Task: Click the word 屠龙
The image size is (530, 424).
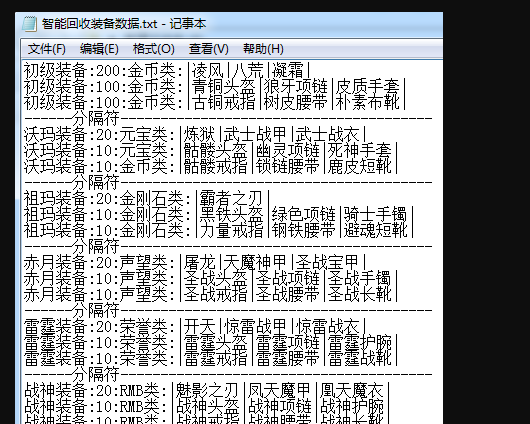Action: (199, 262)
